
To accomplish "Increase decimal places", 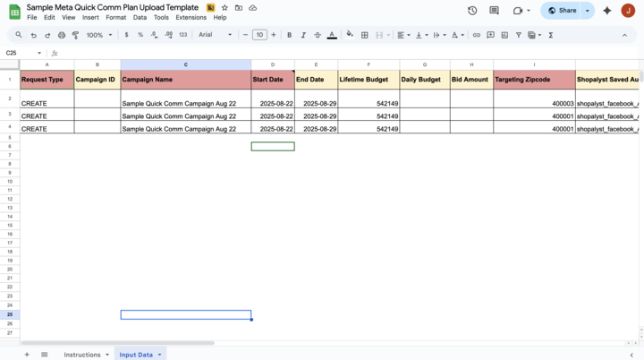I will [x=169, y=35].
